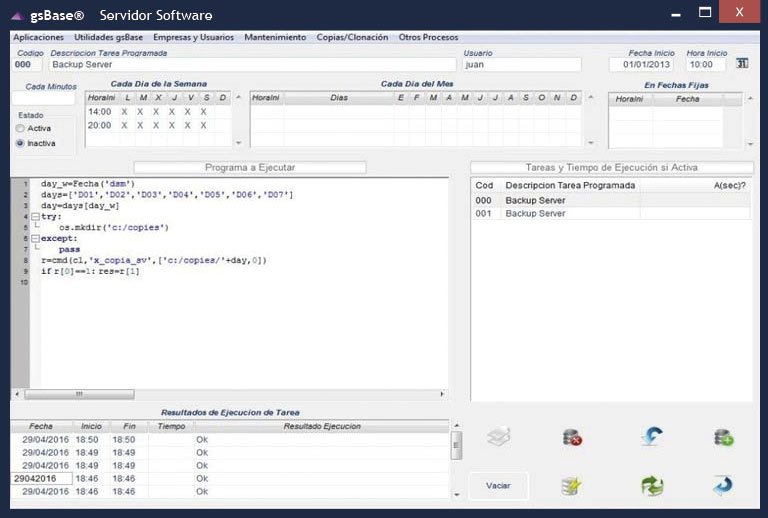
Task: Click the code editor's right scroll arrow
Action: point(442,394)
